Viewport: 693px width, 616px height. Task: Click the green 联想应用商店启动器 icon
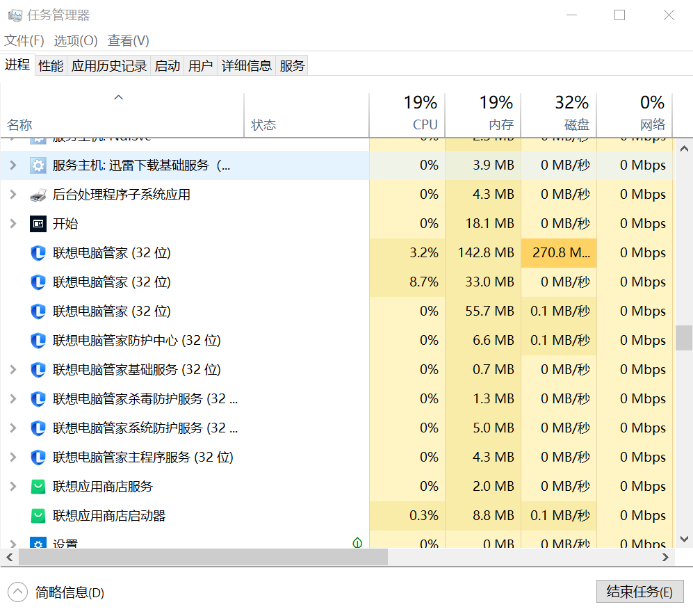click(38, 516)
